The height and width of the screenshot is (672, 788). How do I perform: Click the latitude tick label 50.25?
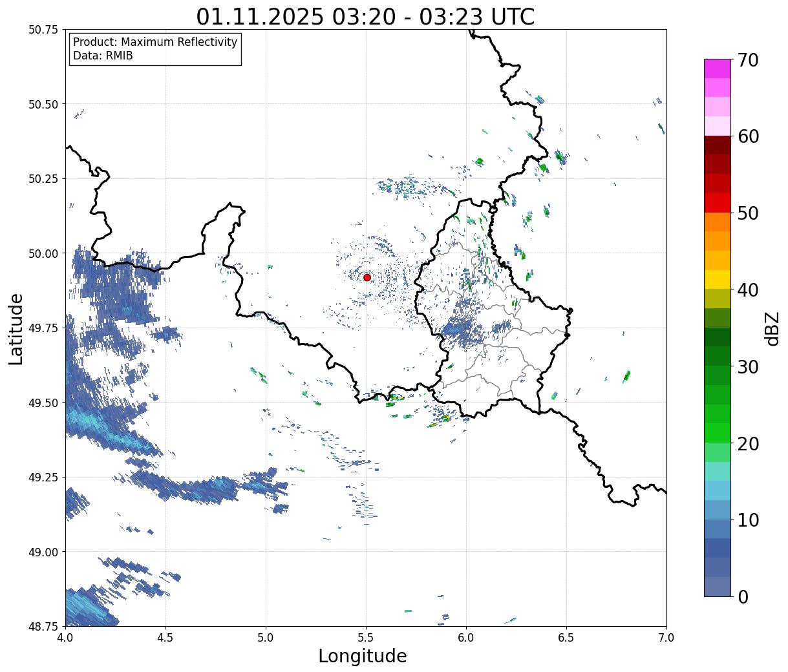[43, 178]
